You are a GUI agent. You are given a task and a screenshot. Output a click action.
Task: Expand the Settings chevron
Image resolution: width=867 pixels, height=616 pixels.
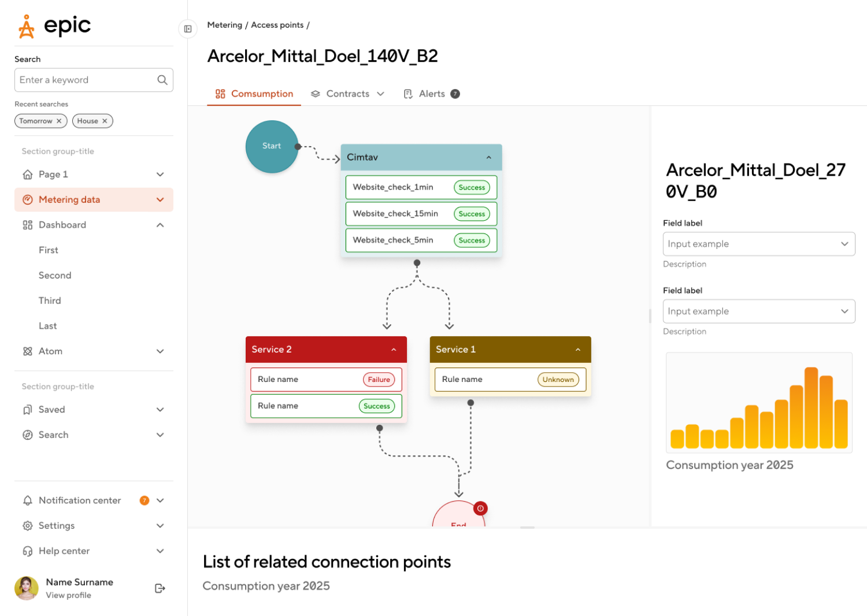pos(160,526)
